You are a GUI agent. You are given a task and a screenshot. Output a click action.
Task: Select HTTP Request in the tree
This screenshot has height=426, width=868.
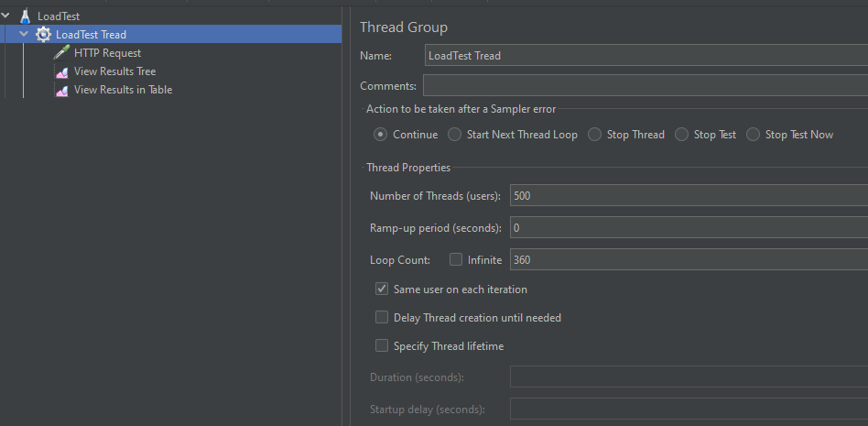point(107,53)
